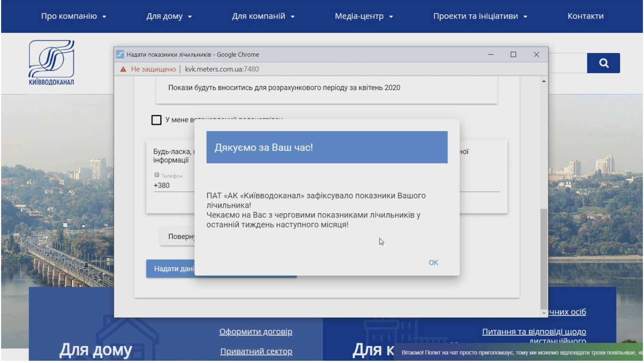Click the green chat greeting banner
644x363 pixels.
coord(518,353)
